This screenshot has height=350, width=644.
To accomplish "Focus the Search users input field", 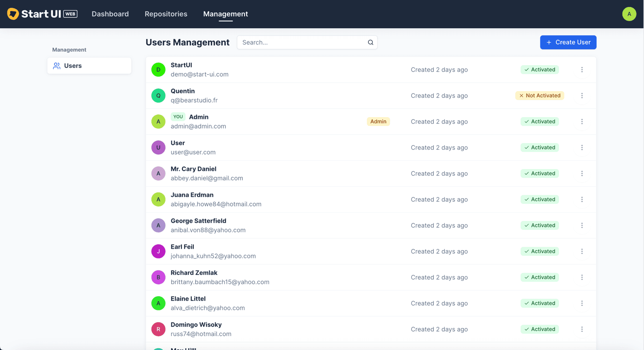I will pos(303,43).
